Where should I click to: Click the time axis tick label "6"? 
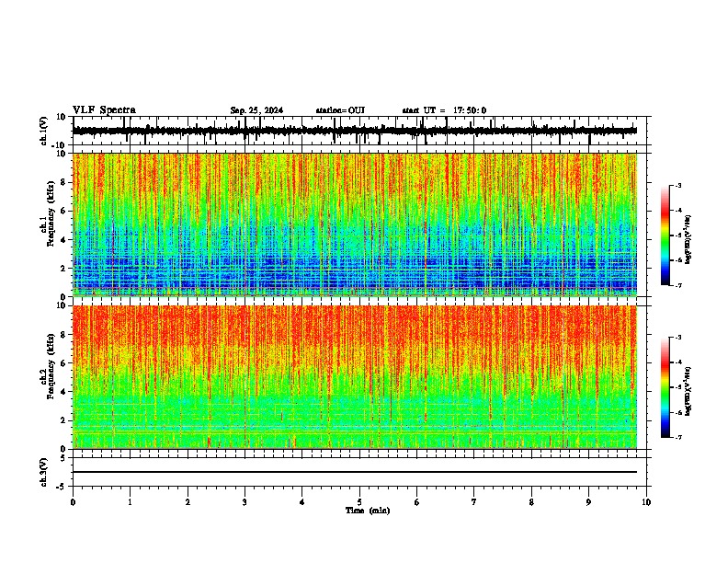pyautogui.click(x=416, y=502)
